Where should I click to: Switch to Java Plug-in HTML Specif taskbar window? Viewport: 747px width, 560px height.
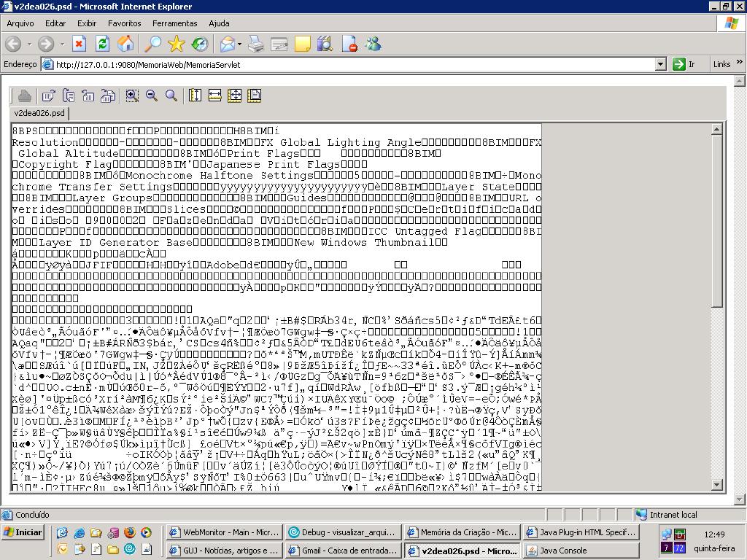[581, 532]
